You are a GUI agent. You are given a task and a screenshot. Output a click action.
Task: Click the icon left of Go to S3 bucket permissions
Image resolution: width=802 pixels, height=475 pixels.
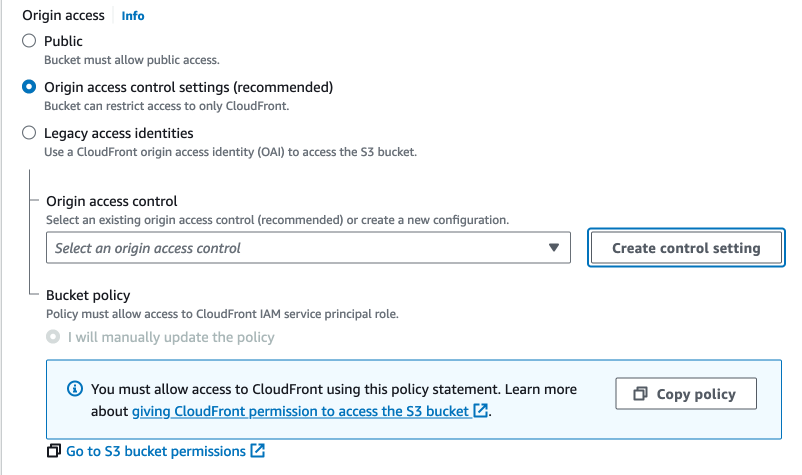54,451
